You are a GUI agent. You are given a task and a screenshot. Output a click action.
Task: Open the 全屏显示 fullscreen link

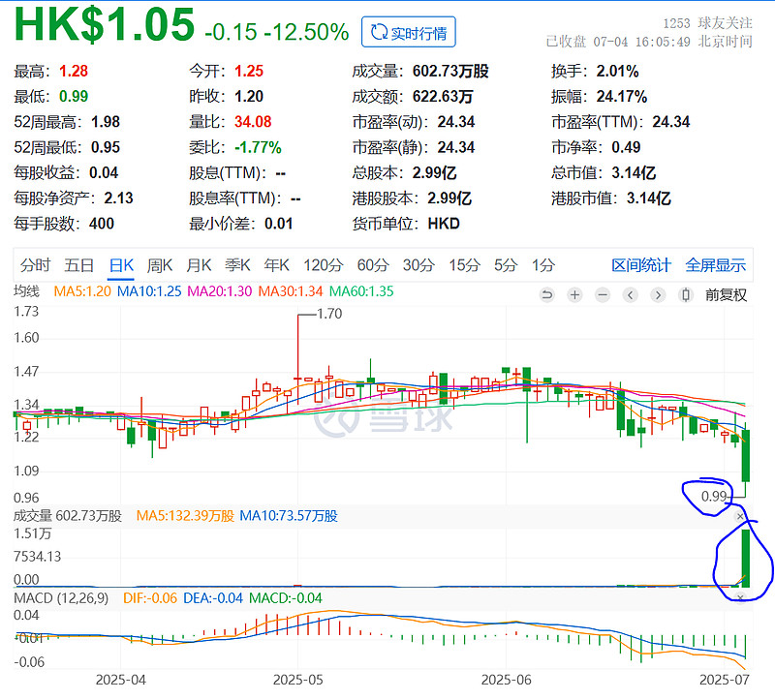click(715, 265)
